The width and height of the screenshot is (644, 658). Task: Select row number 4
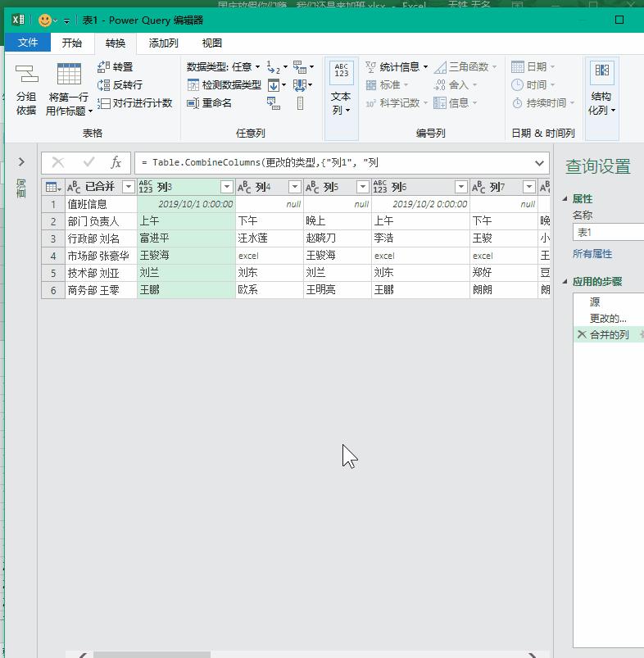click(53, 256)
